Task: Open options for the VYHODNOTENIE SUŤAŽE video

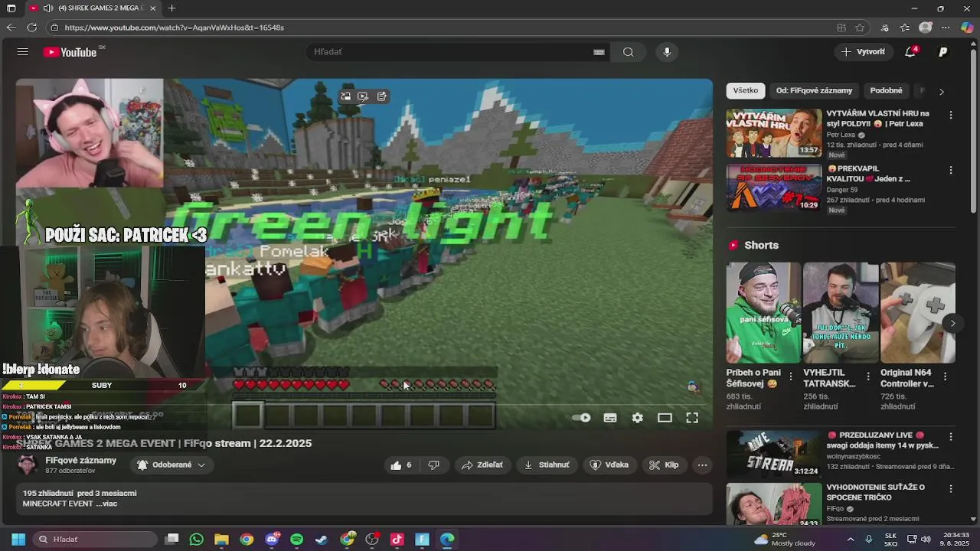Action: (951, 488)
